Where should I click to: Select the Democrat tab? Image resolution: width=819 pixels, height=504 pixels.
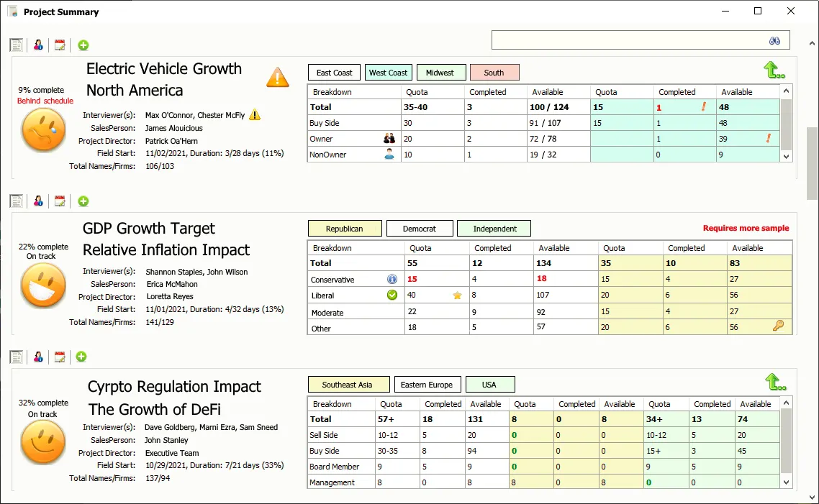(x=420, y=229)
